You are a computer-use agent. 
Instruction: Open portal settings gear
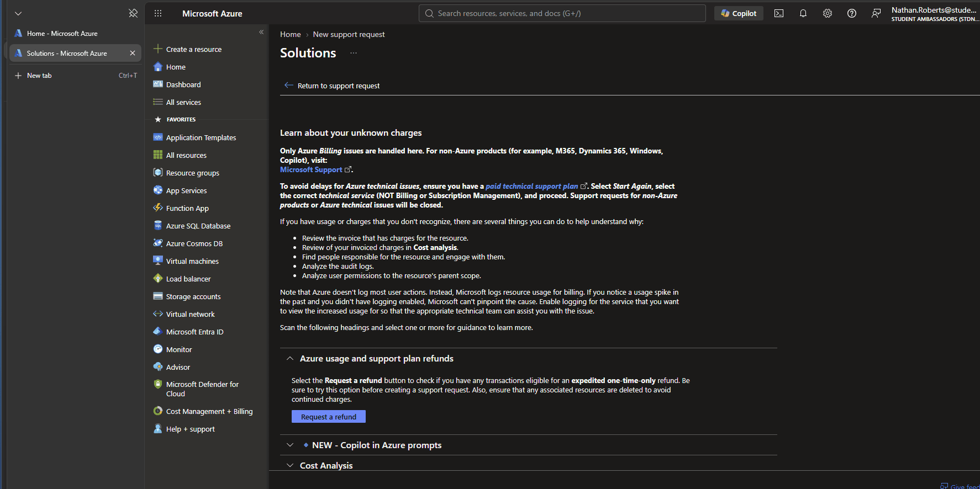coord(828,13)
